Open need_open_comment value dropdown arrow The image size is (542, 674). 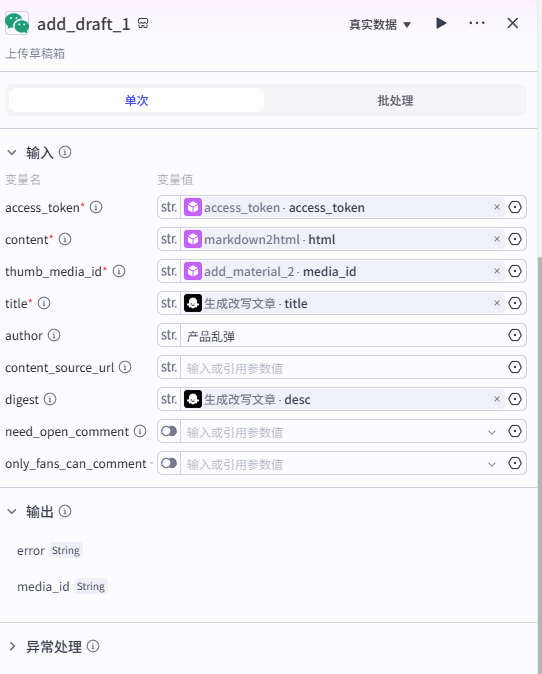pos(492,432)
